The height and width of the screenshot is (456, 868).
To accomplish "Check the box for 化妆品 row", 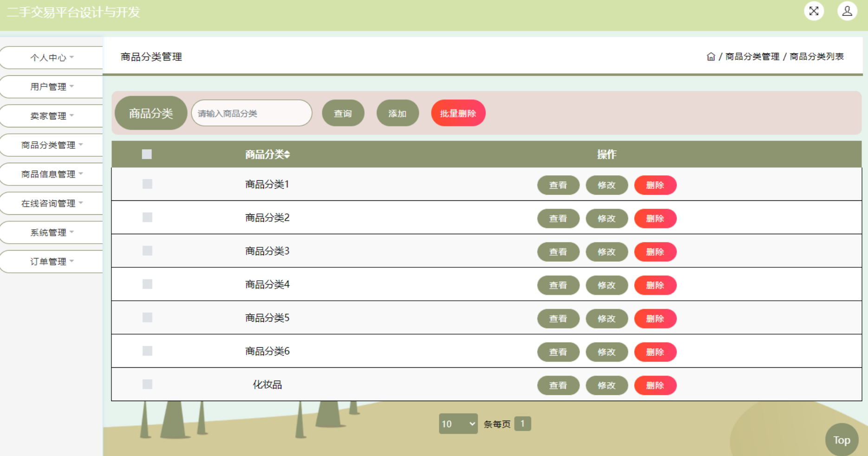I will pos(147,384).
